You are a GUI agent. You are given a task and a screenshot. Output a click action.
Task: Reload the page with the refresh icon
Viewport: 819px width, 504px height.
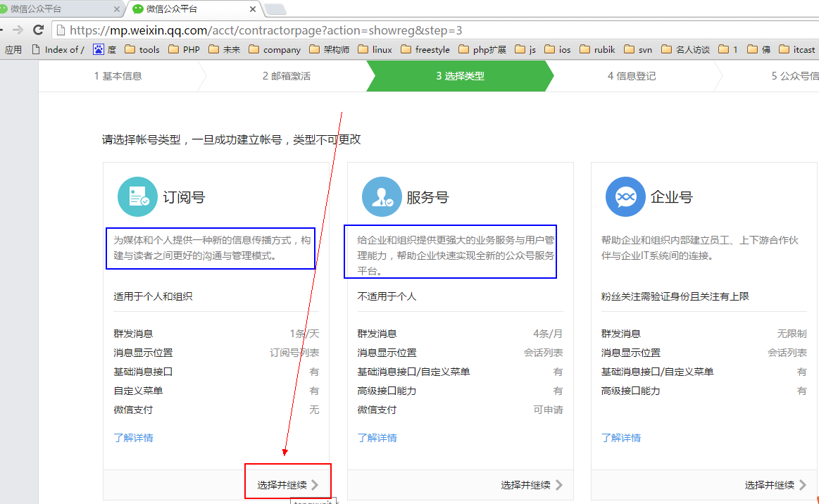(x=39, y=30)
